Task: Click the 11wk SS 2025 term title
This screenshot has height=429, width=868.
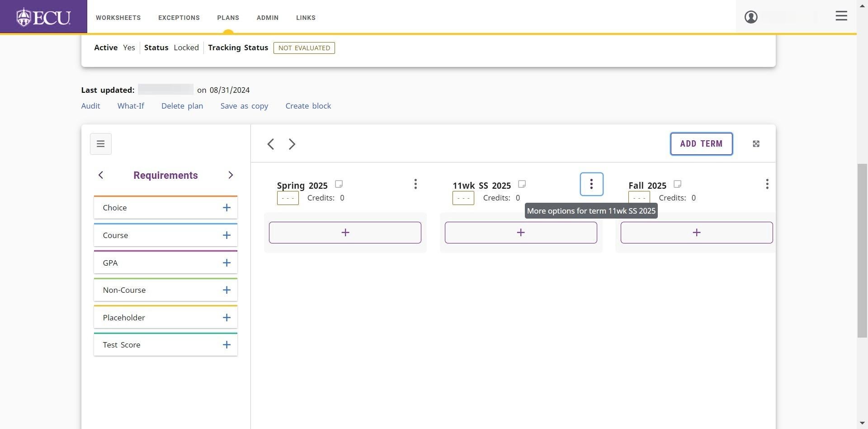Action: 481,186
